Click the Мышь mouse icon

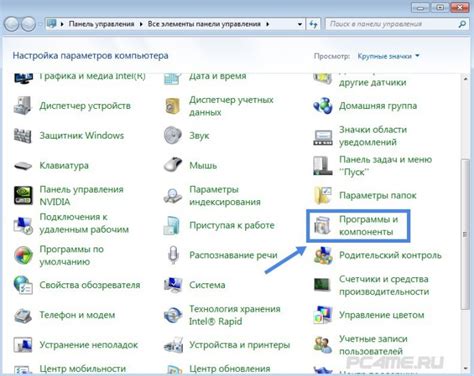click(x=173, y=165)
